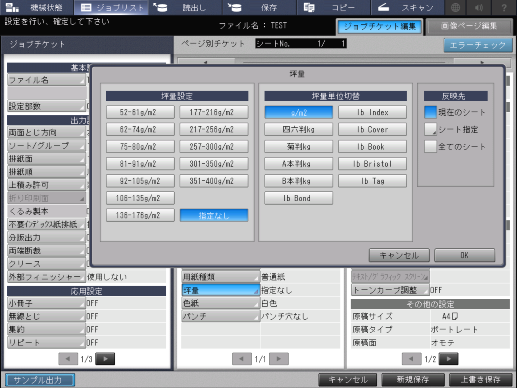Open the コピー copy mode
Image resolution: width=517 pixels, height=388 pixels.
pos(333,7)
